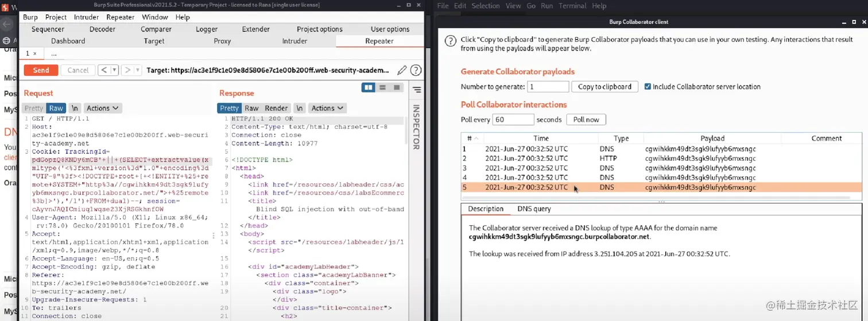This screenshot has width=868, height=321.
Task: Select highlighted interaction row 5
Action: [x=661, y=187]
